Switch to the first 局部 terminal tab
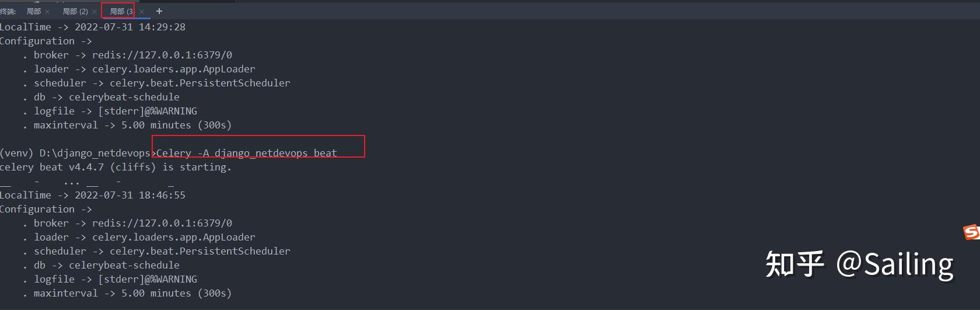This screenshot has height=310, width=980. (34, 11)
